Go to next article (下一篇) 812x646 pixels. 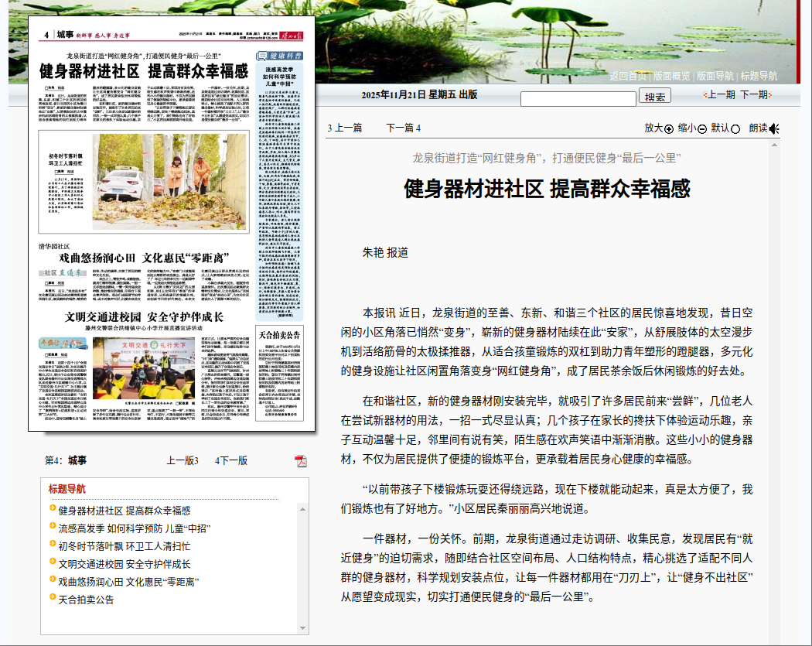coord(403,128)
